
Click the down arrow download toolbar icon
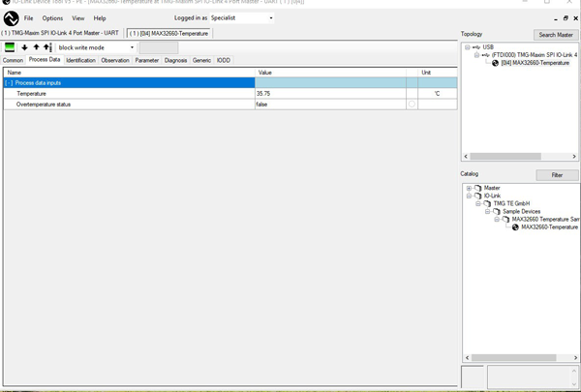tap(24, 47)
